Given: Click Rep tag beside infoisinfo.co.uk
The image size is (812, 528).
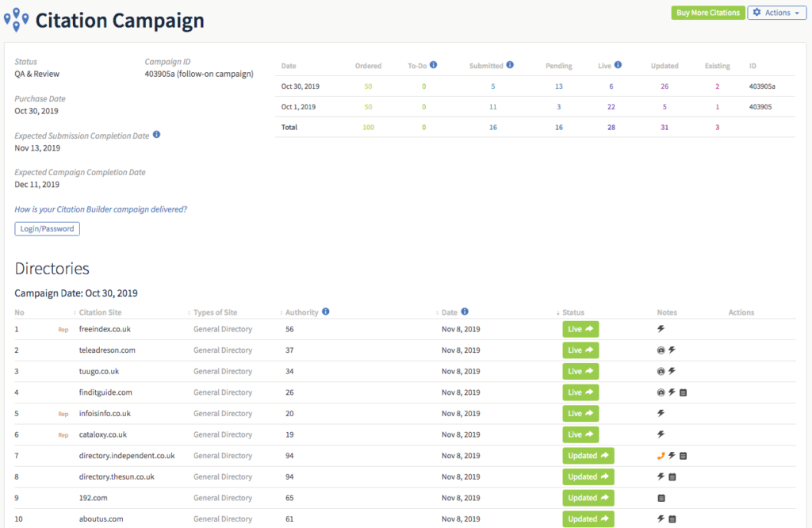Looking at the screenshot, I should click(63, 414).
